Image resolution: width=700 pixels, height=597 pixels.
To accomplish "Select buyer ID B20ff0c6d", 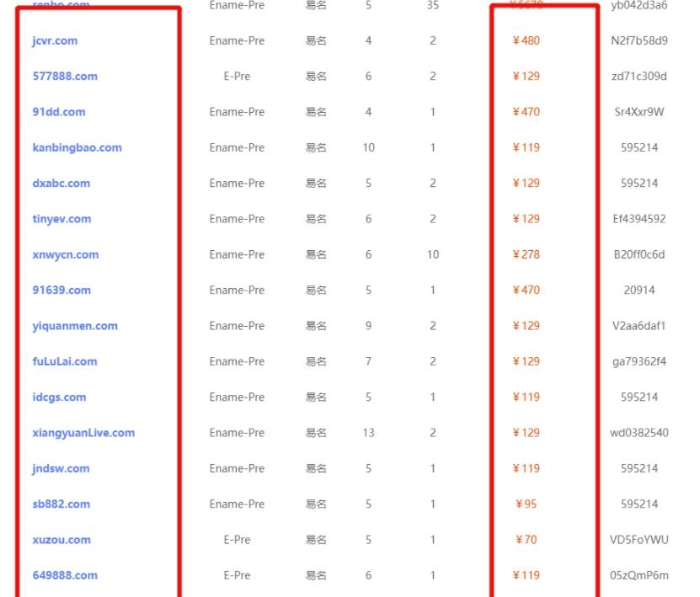I will (639, 255).
